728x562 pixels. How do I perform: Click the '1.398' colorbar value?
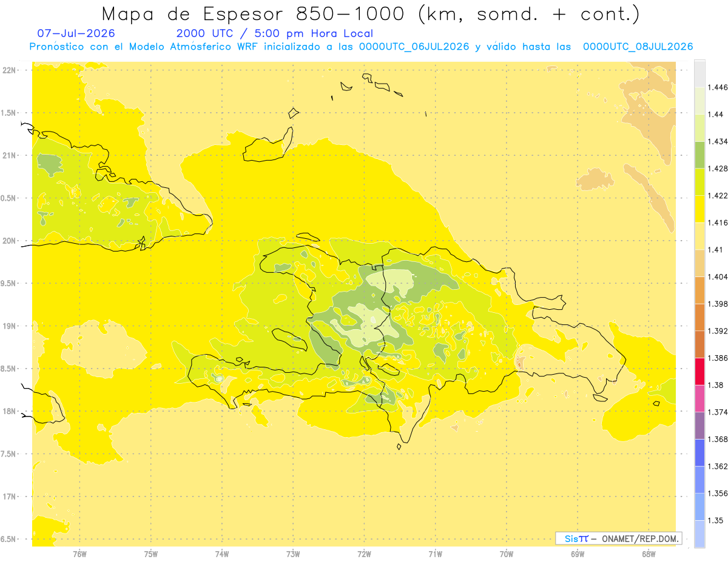coord(717,304)
